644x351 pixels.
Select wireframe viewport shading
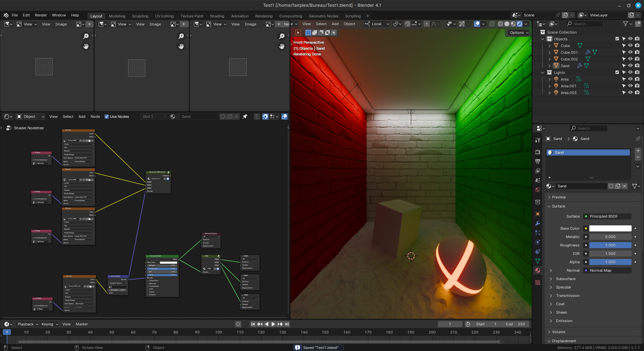(x=500, y=24)
